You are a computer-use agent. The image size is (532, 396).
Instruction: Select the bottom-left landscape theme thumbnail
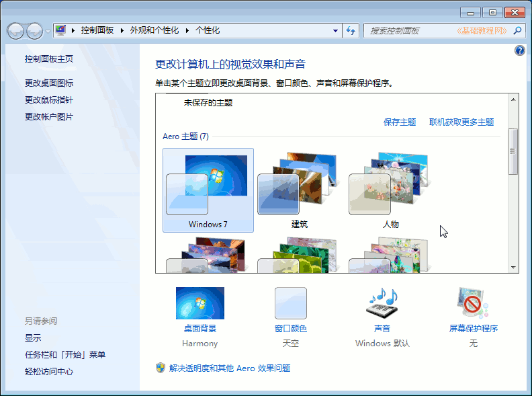coord(208,255)
